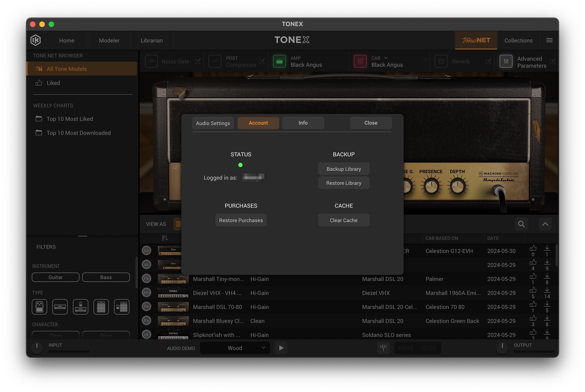This screenshot has width=585, height=392.
Task: Filter by amp plus cabinet type icon
Action: (101, 307)
